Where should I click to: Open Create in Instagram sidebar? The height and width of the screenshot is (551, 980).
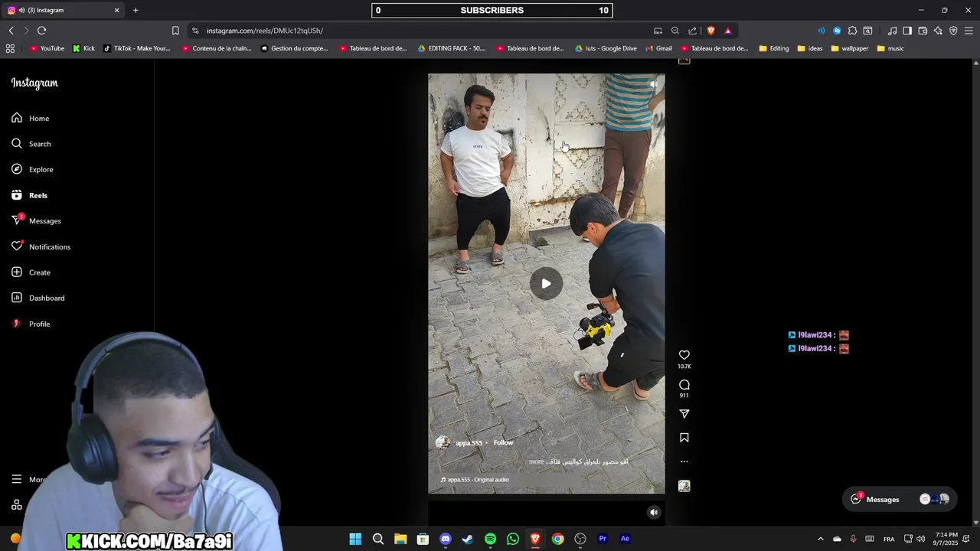click(x=31, y=272)
